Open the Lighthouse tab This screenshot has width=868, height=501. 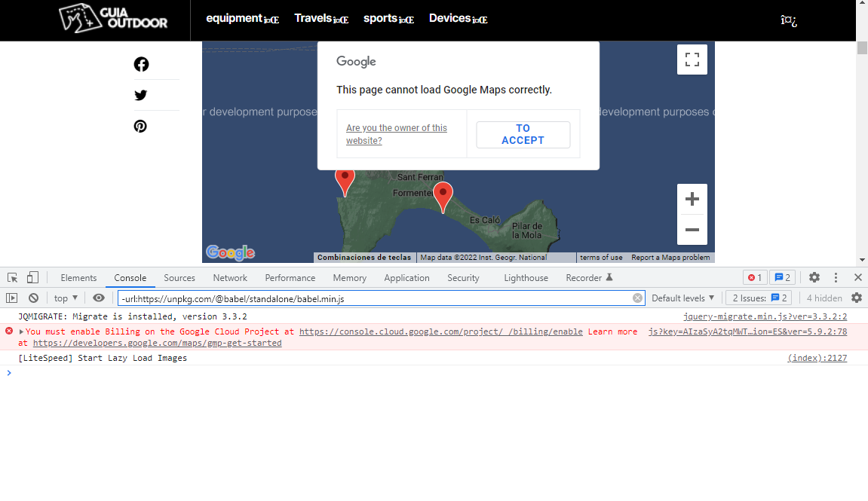(526, 277)
